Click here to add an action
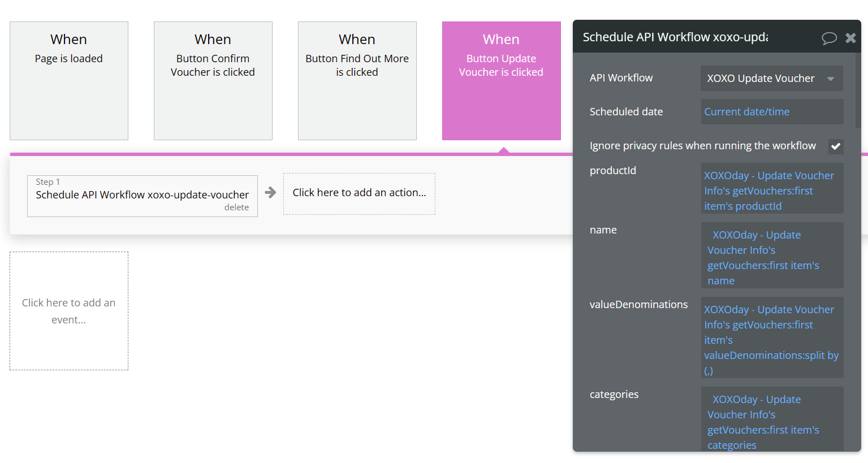This screenshot has width=868, height=463. (359, 193)
